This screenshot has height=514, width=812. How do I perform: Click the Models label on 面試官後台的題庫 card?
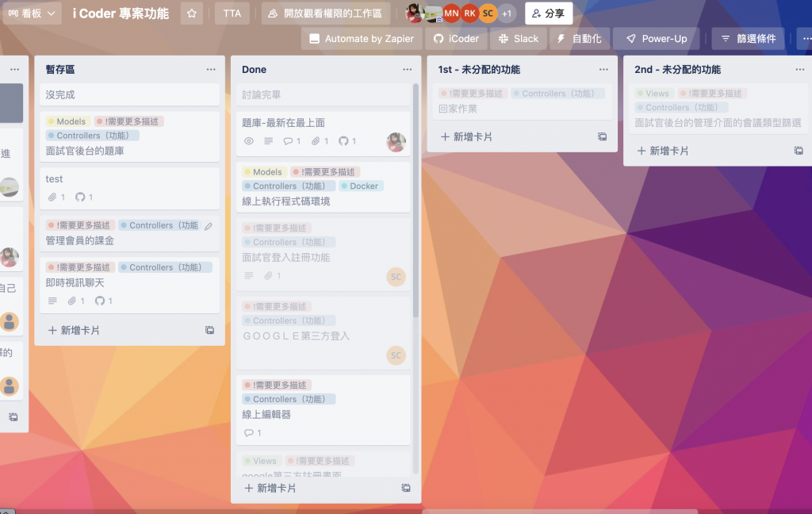click(67, 121)
